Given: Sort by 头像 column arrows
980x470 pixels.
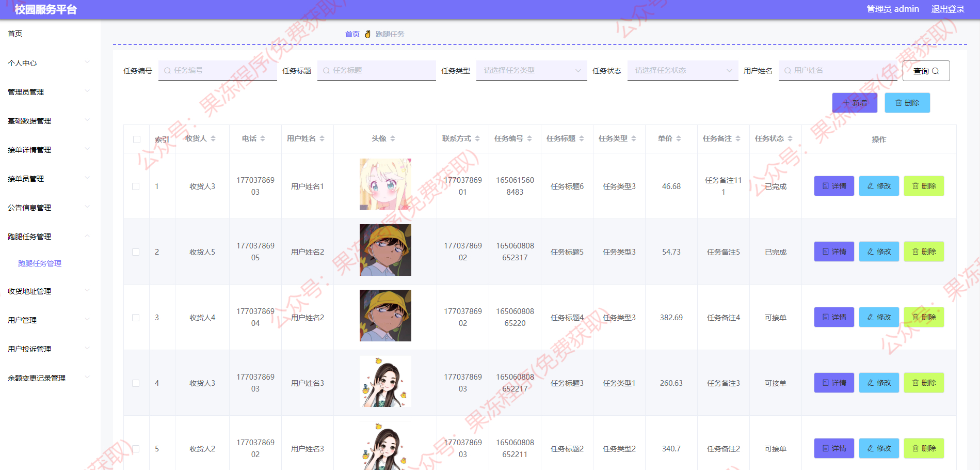Looking at the screenshot, I should pos(393,138).
